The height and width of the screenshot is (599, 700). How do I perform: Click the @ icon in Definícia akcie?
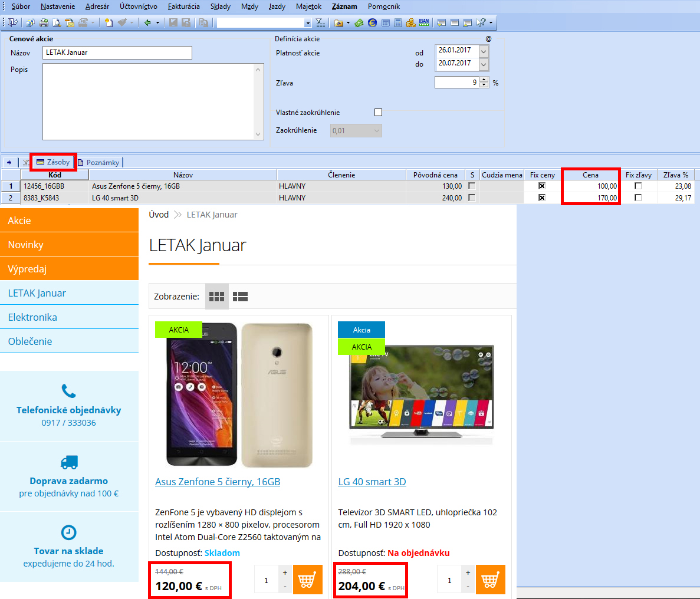coord(488,39)
